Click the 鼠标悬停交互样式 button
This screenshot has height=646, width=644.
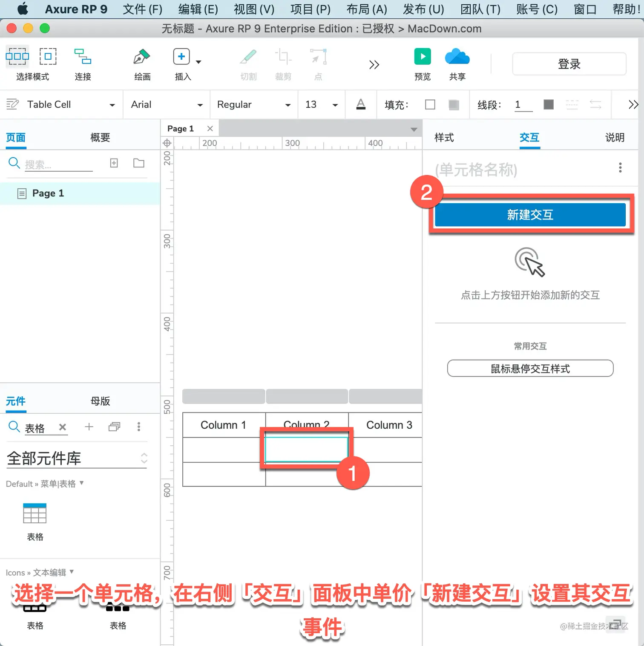coord(530,369)
